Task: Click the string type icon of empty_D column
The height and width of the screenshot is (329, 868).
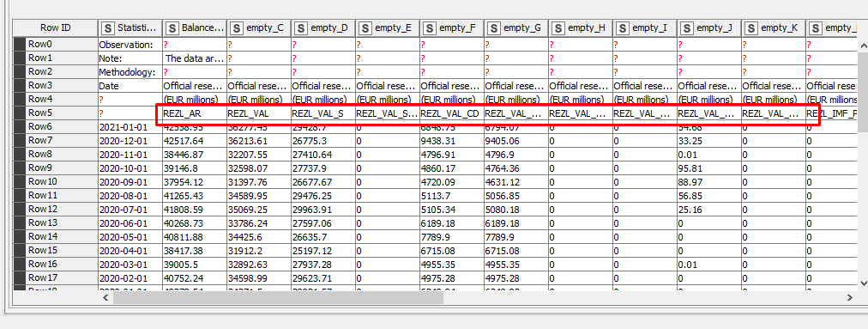Action: (301, 27)
